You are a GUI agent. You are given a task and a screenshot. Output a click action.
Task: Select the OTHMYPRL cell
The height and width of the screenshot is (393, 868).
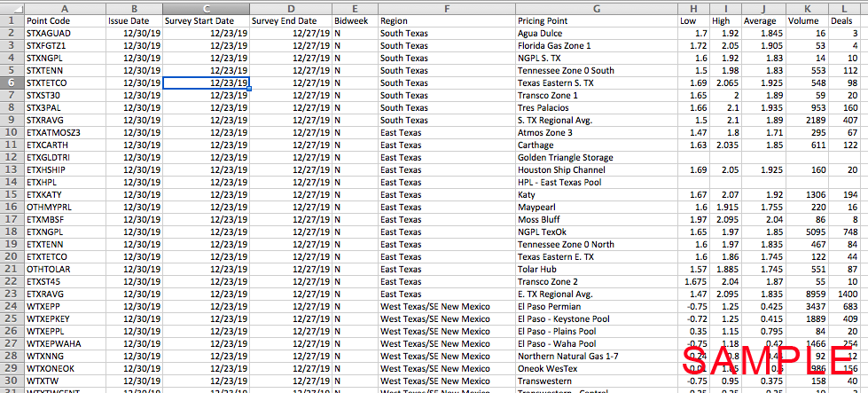click(66, 207)
